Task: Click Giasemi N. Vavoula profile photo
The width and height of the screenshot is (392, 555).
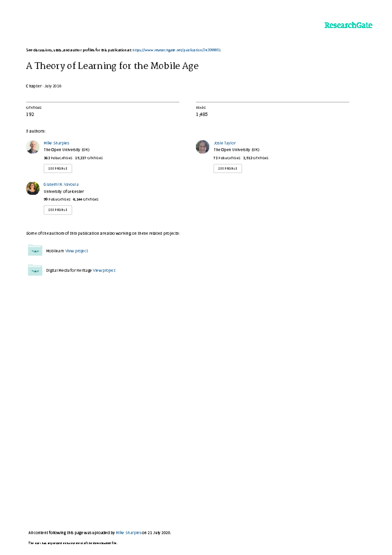Action: (33, 188)
